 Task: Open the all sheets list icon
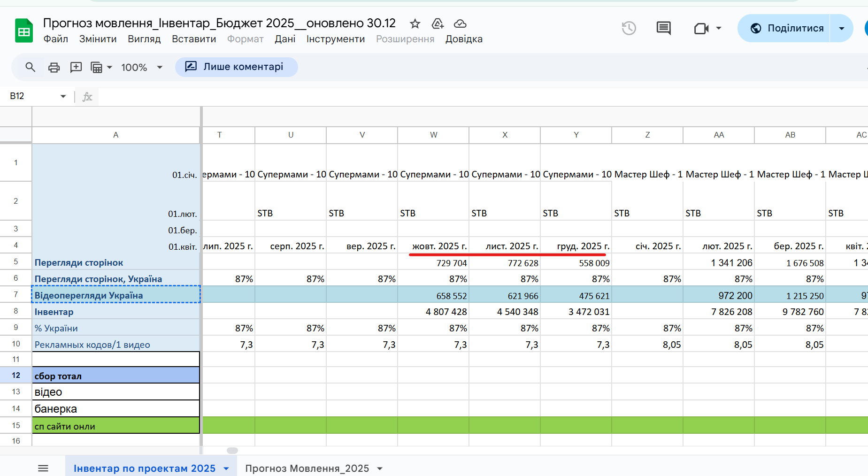click(x=43, y=468)
